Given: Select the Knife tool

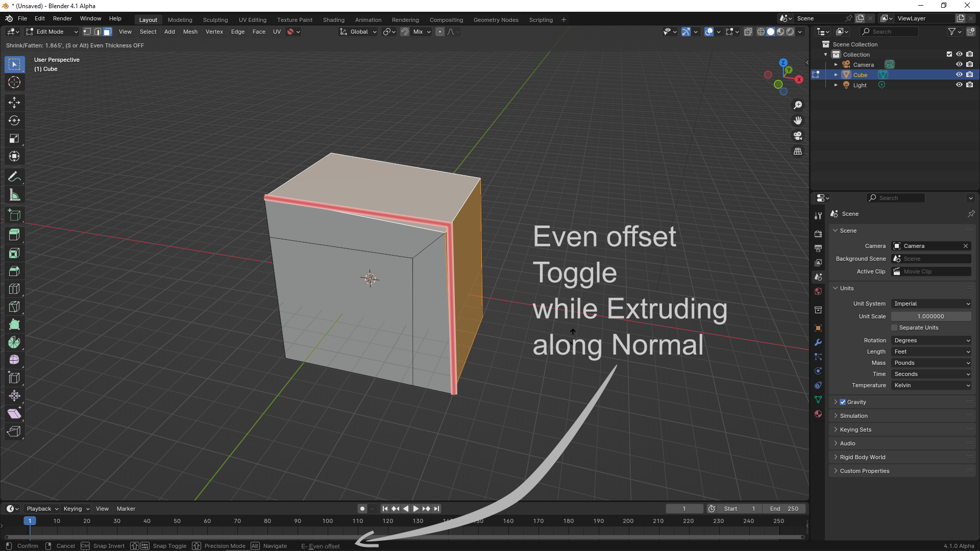Looking at the screenshot, I should tap(14, 307).
